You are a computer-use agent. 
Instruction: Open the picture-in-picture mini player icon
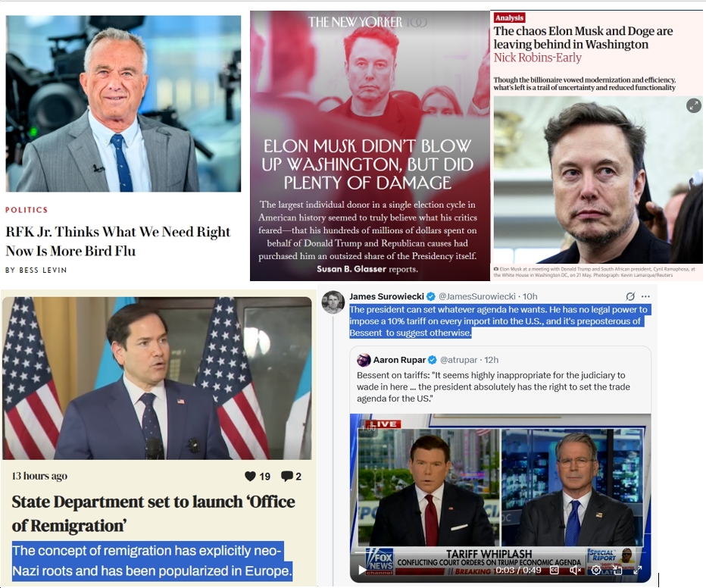pos(617,571)
